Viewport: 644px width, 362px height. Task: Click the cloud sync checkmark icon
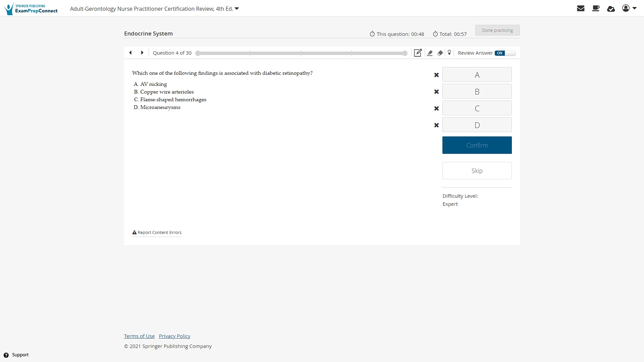click(611, 9)
